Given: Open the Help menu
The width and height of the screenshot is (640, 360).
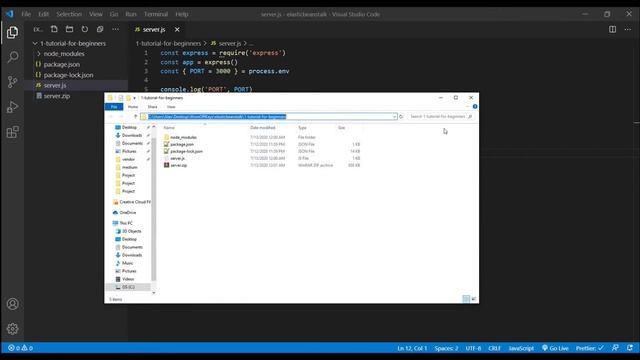Looking at the screenshot, I should click(182, 14).
